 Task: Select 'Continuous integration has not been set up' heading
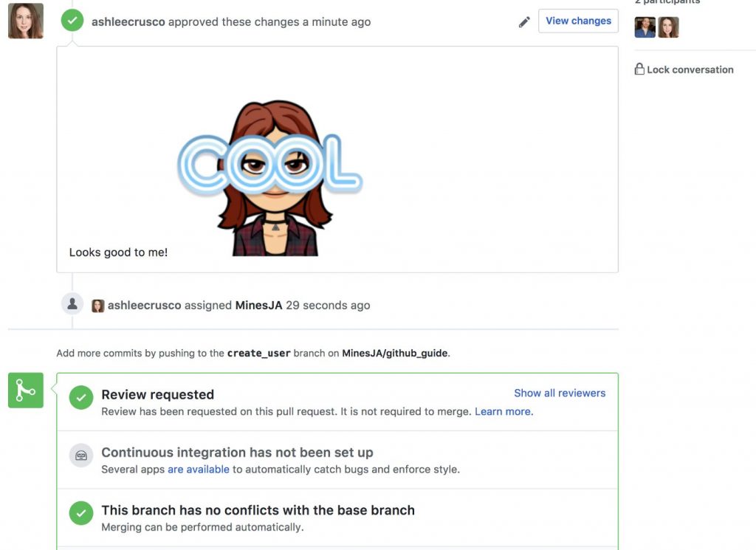pos(237,452)
